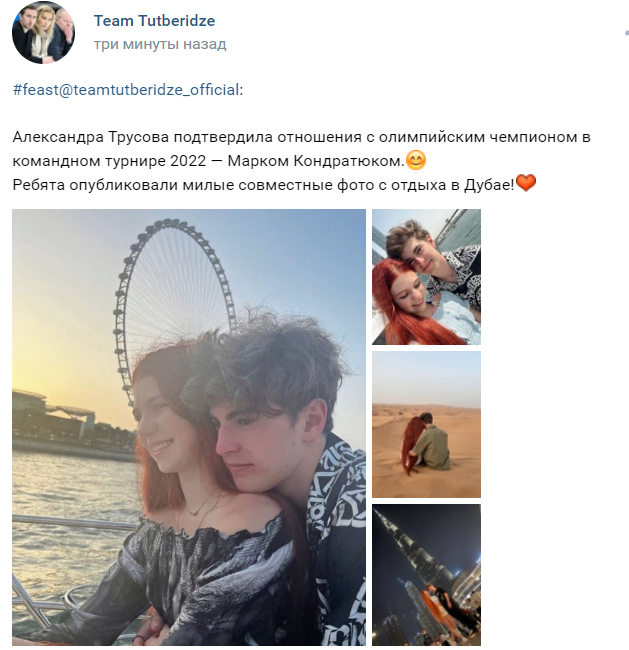
Task: Click the year 2022 in post text
Action: 188,161
